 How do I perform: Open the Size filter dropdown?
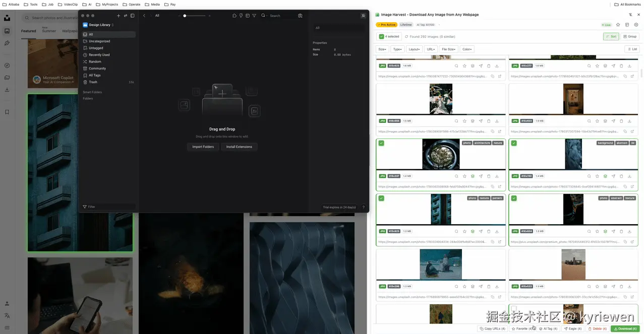[382, 49]
